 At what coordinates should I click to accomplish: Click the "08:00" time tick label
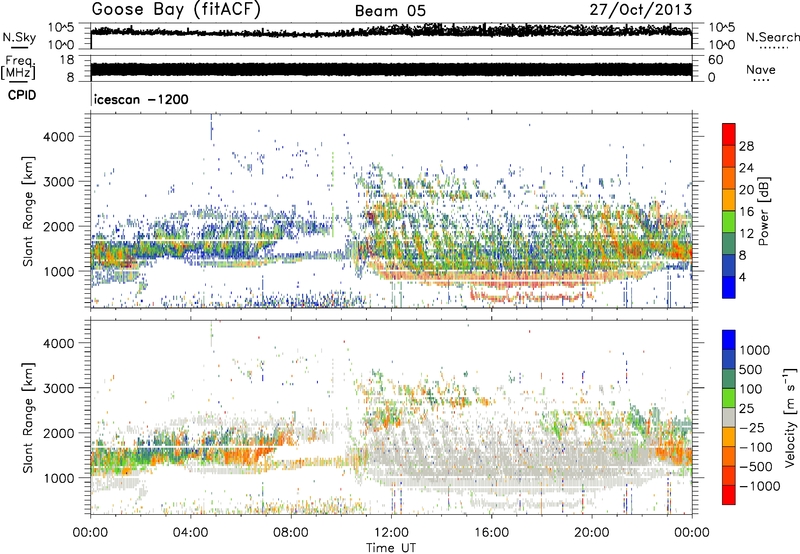click(291, 533)
